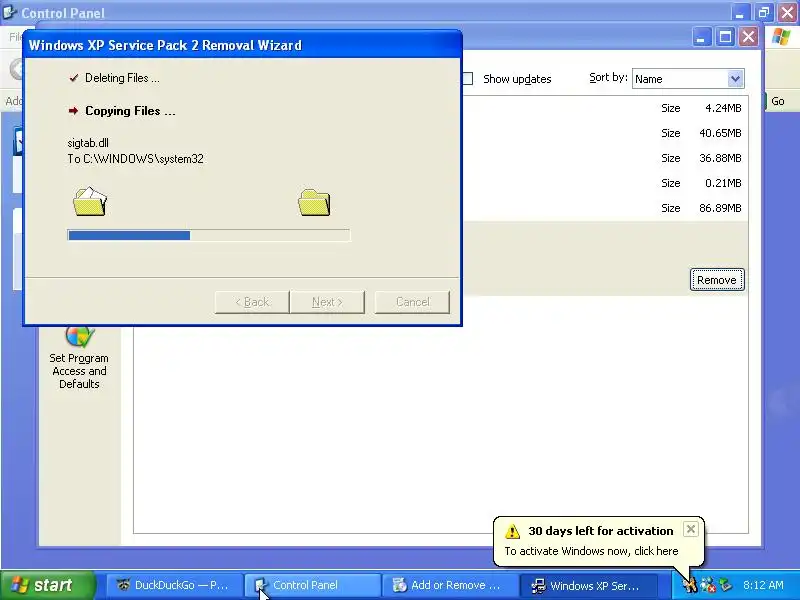The image size is (800, 600).
Task: Click the safely remove hardware tray icon
Action: [726, 585]
